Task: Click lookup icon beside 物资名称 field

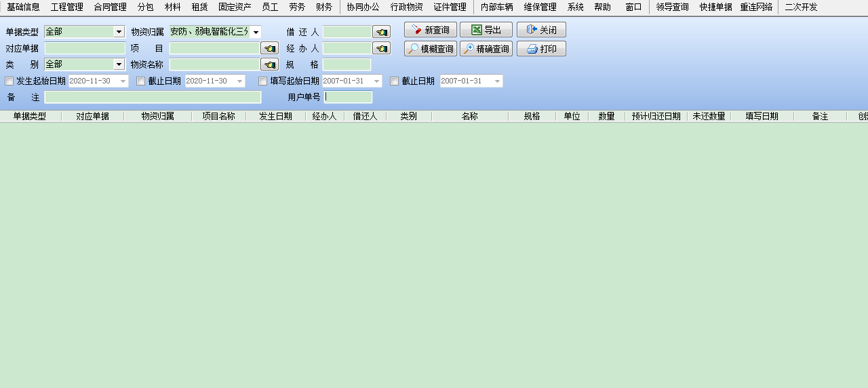Action: click(x=269, y=64)
